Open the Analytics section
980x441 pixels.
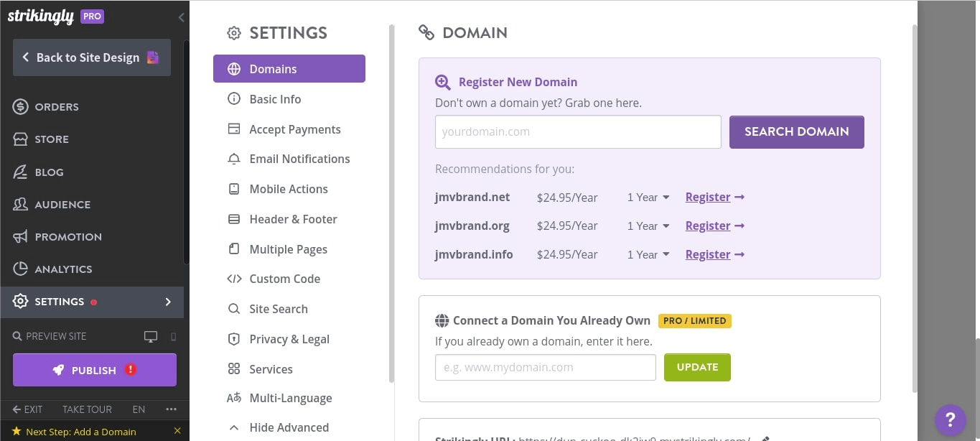tap(20, 269)
